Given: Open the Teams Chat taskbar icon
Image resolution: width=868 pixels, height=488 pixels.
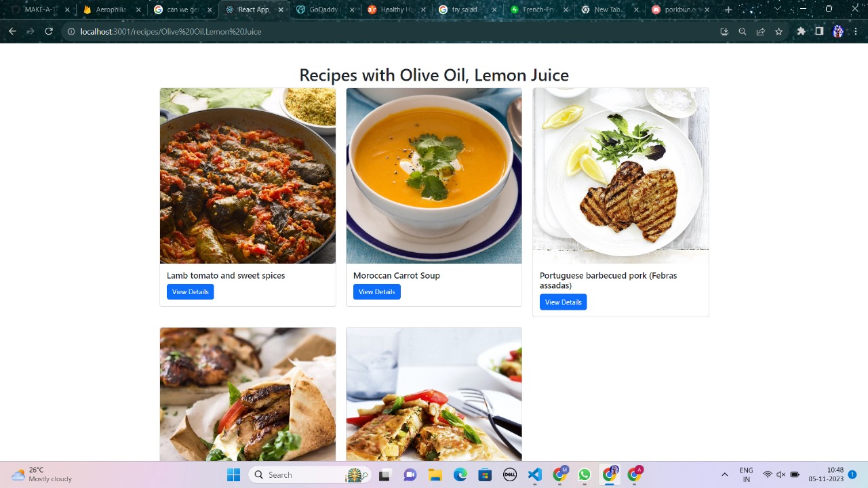Looking at the screenshot, I should click(410, 474).
